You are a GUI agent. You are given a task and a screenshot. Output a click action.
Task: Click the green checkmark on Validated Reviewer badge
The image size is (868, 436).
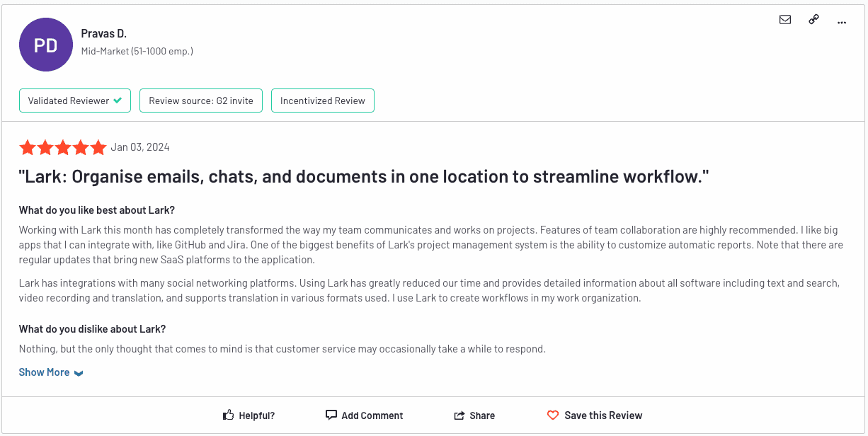point(118,100)
